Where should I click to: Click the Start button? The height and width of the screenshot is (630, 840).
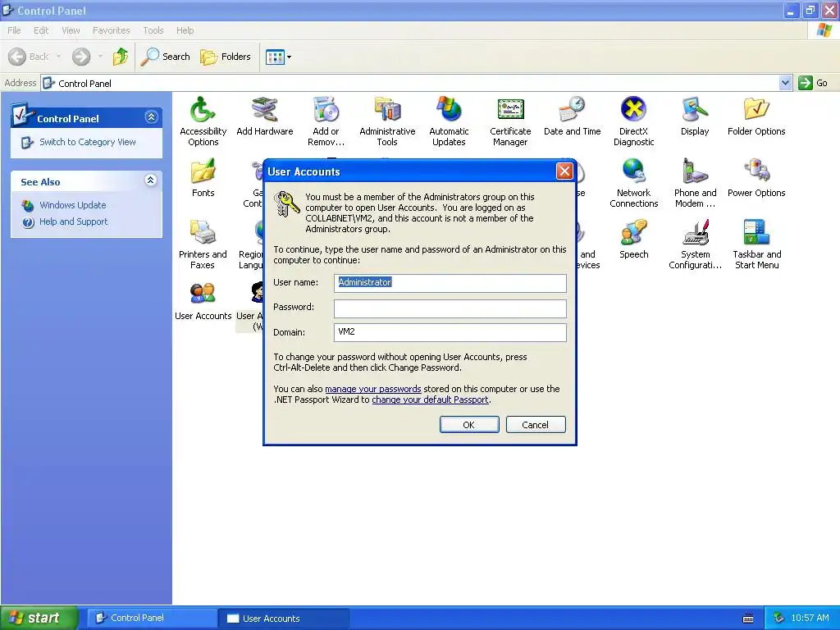pos(39,619)
